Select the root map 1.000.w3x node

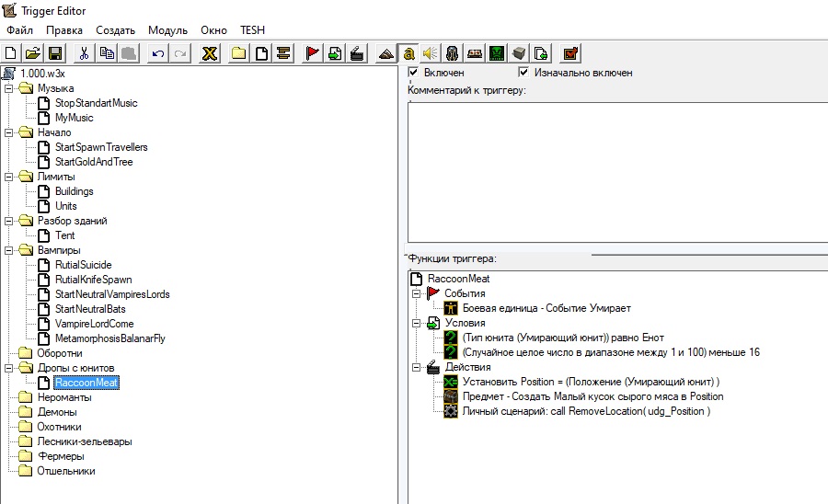[42, 74]
